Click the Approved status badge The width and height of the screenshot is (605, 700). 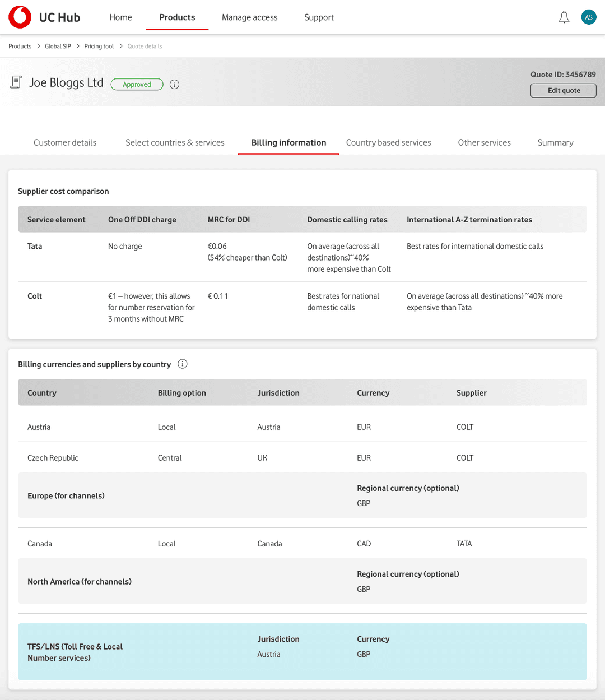[x=137, y=85]
